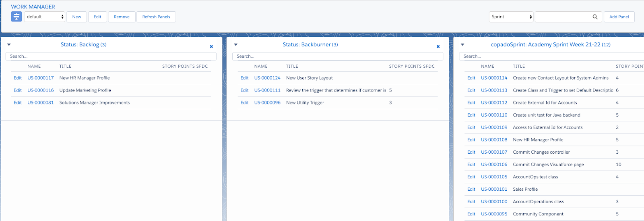Click the Backlog panel NAME column header
Screen dimensions: 644x221
point(34,67)
